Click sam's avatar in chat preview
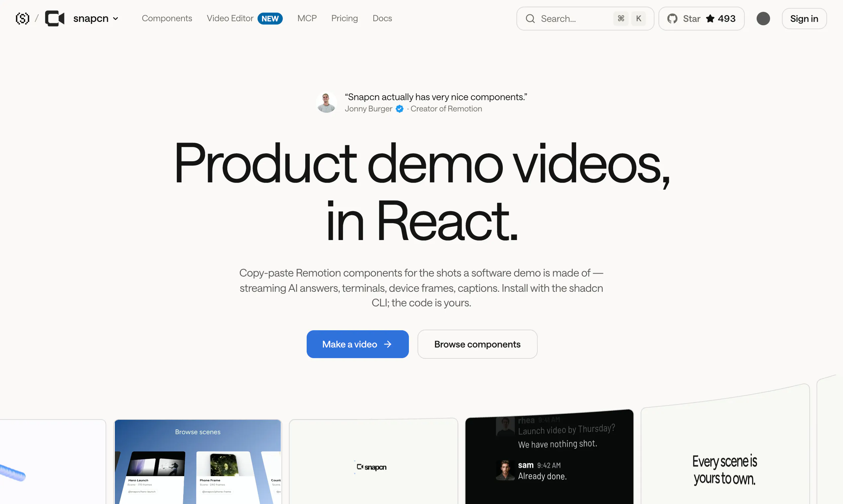 pyautogui.click(x=505, y=471)
